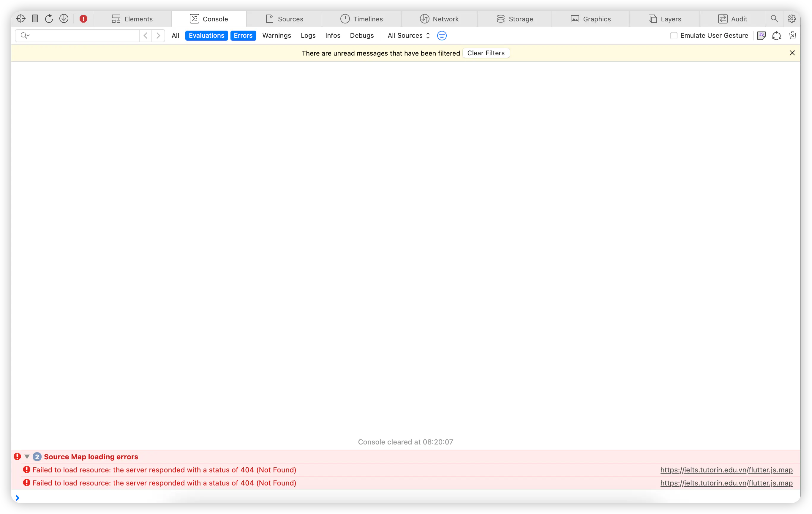Toggle device settings icon in toolbar
The height and width of the screenshot is (514, 812).
35,18
